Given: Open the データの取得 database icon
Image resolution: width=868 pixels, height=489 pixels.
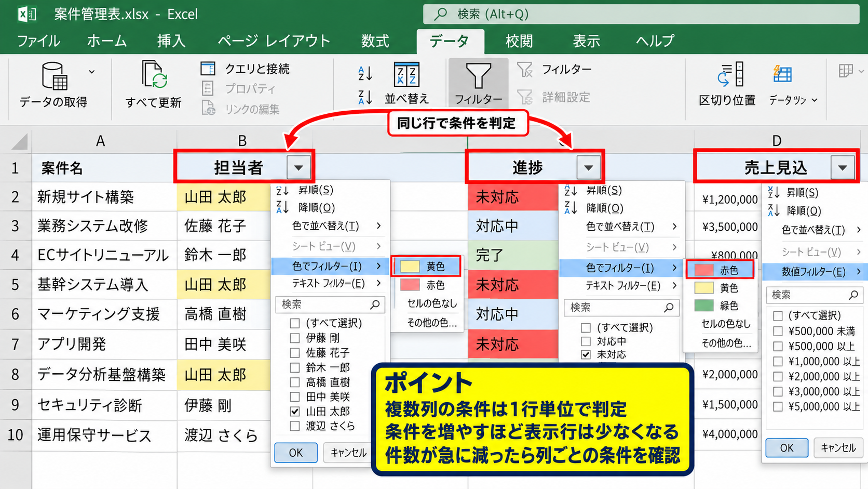Looking at the screenshot, I should pos(55,76).
